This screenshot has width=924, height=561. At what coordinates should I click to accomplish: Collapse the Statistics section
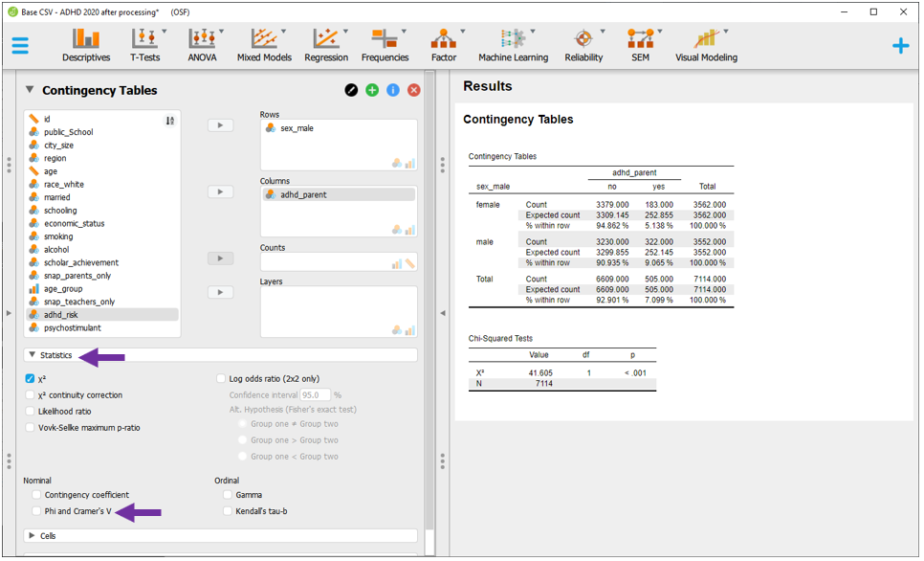[32, 355]
